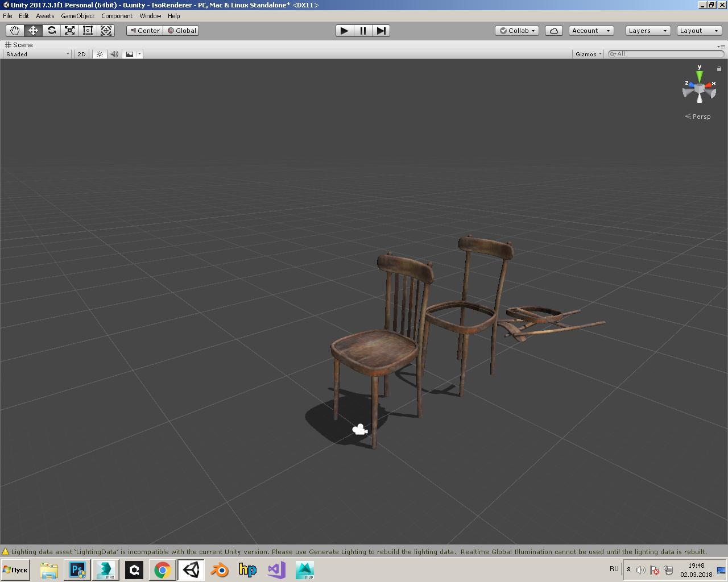The image size is (728, 582).
Task: Expand the Shaded draw mode dropdown
Action: pyautogui.click(x=38, y=54)
